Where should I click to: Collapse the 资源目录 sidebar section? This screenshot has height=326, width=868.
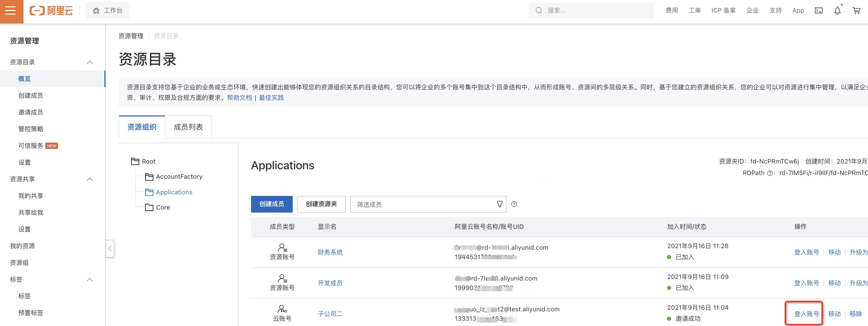click(90, 62)
